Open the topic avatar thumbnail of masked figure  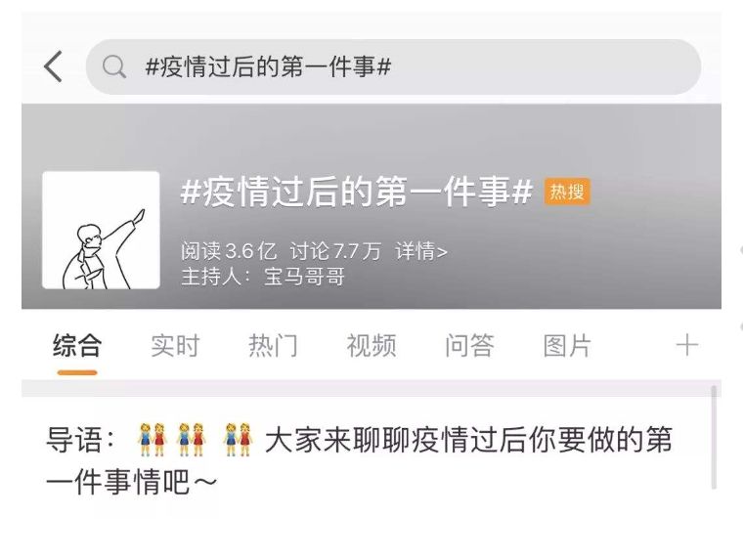(101, 230)
